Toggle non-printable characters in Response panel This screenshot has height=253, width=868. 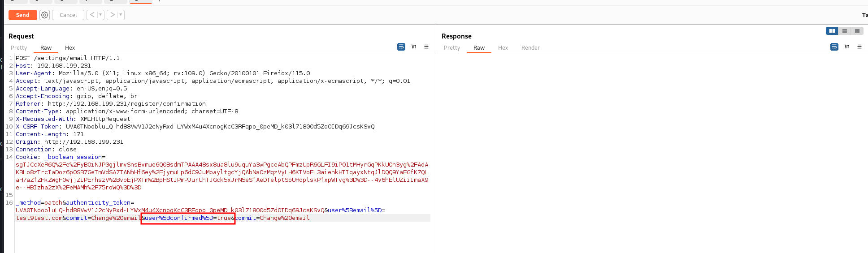point(847,47)
